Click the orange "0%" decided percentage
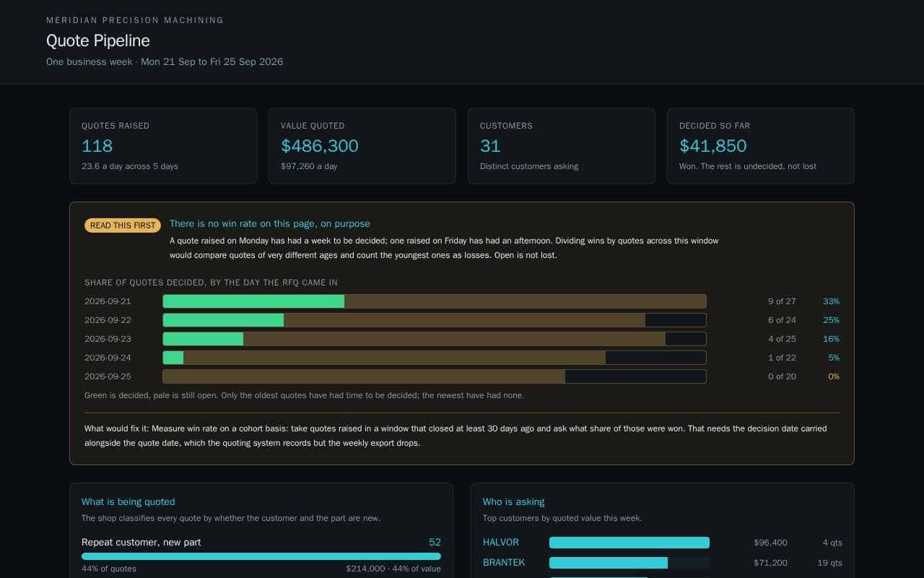924x578 pixels. (834, 376)
